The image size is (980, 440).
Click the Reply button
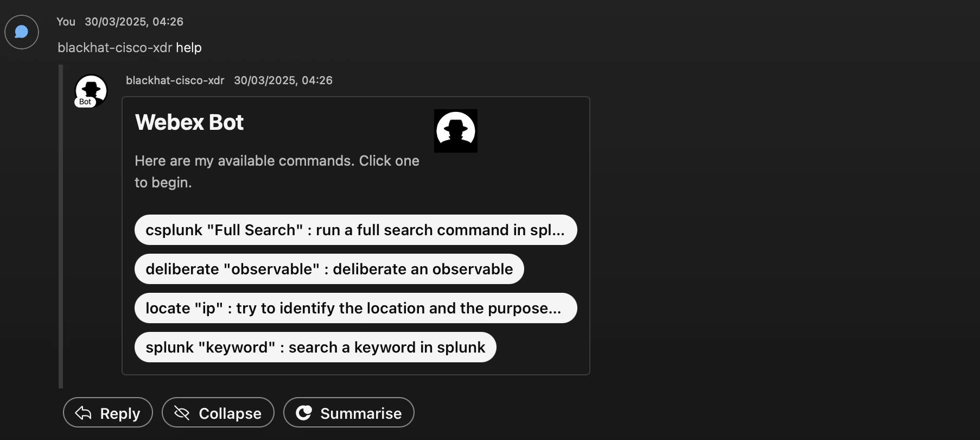[x=107, y=413]
